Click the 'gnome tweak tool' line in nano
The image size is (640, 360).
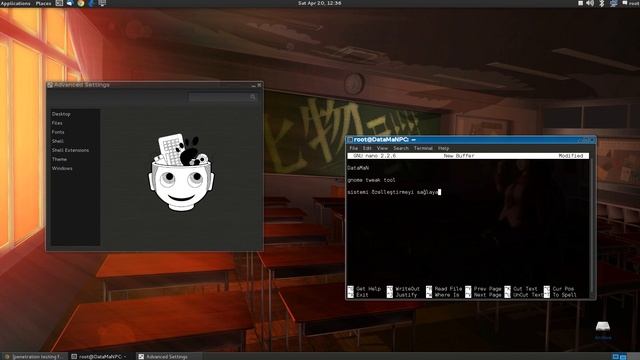pyautogui.click(x=371, y=180)
